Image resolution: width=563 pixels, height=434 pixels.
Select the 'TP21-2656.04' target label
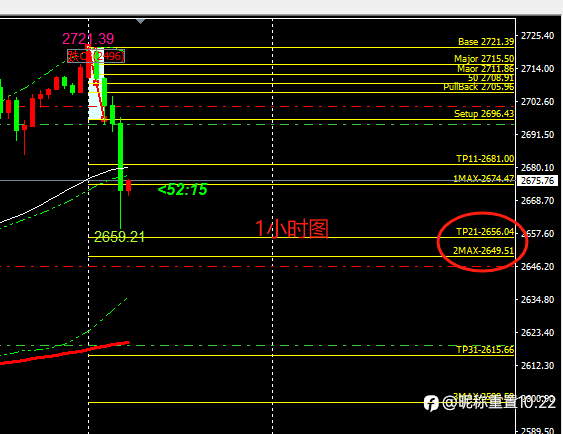coord(485,232)
